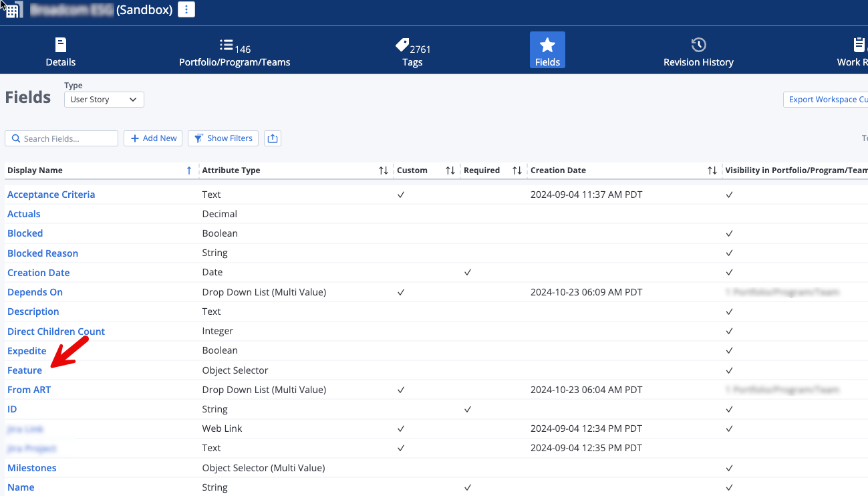Viewport: 868px width, 496px height.
Task: Click the workspace building icon at top-left
Action: (x=12, y=10)
